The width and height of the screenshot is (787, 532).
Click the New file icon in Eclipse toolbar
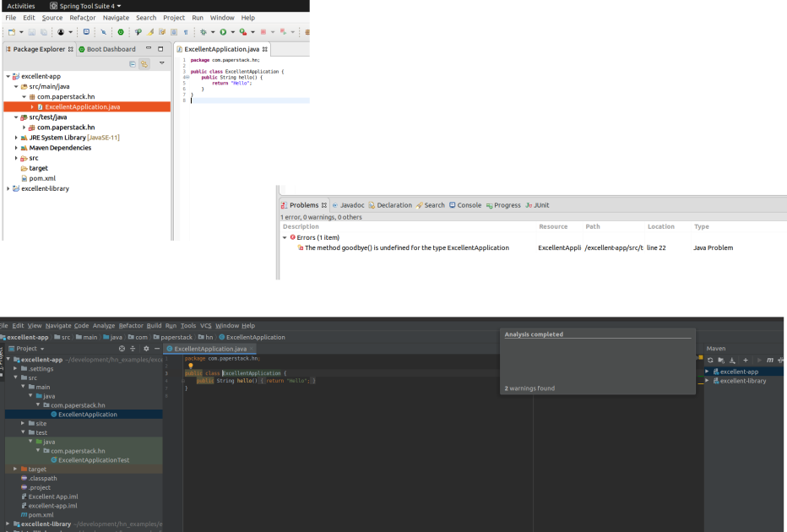tap(11, 32)
